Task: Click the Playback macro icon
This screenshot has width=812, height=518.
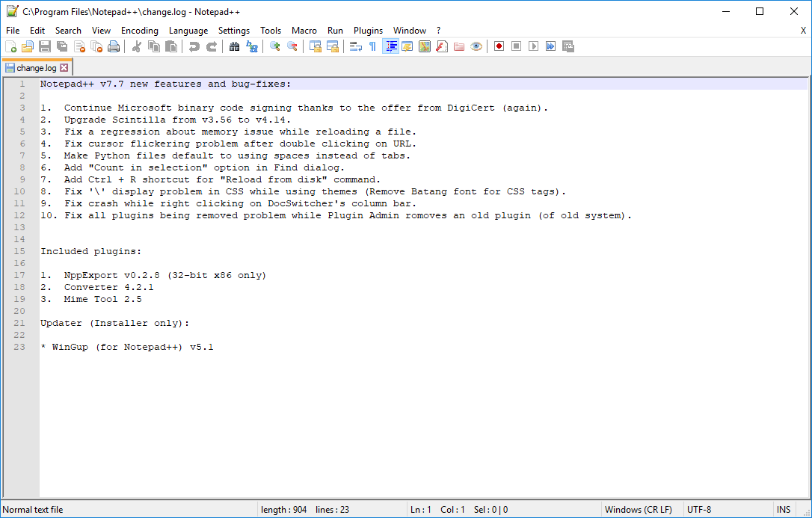Action: (x=533, y=46)
